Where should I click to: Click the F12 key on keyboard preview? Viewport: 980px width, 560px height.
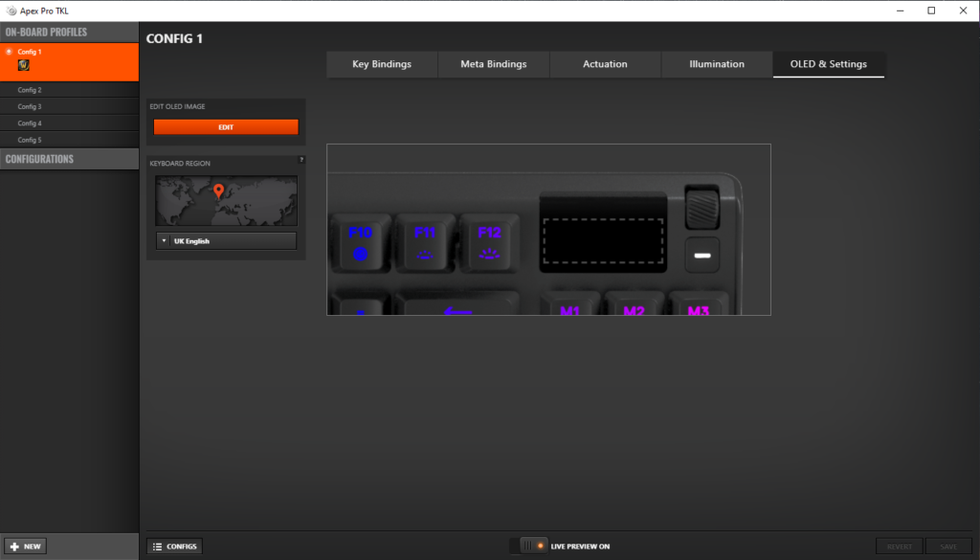coord(489,243)
